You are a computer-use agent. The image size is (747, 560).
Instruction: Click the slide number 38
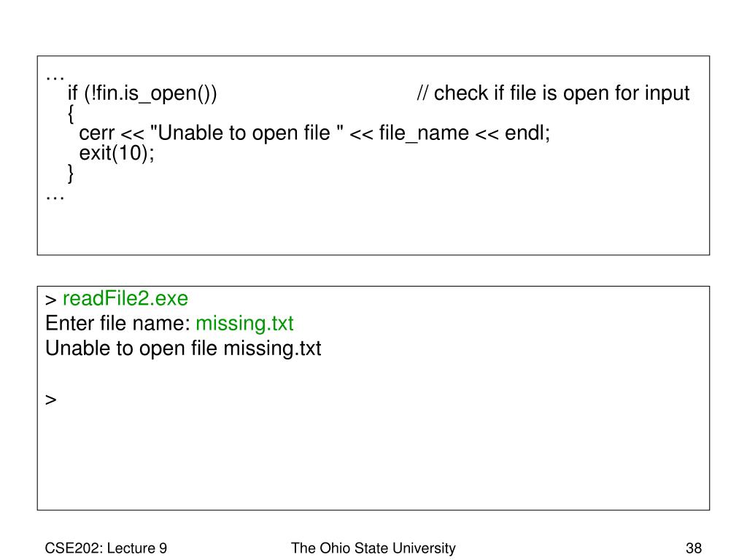pyautogui.click(x=694, y=548)
